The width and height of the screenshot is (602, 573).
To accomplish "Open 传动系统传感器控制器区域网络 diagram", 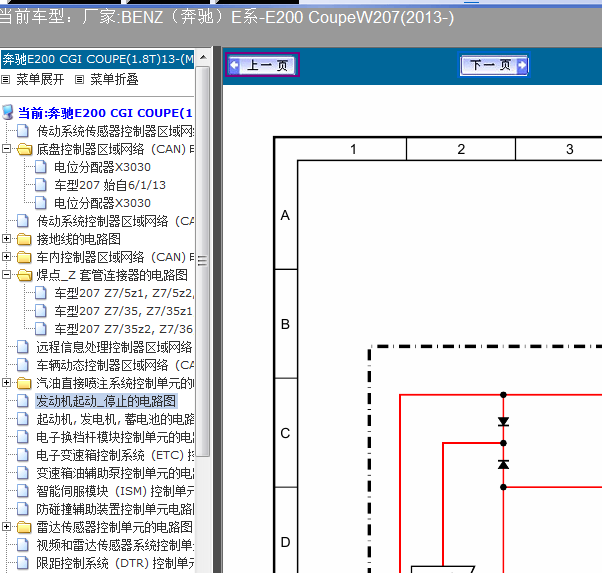I will coord(115,131).
